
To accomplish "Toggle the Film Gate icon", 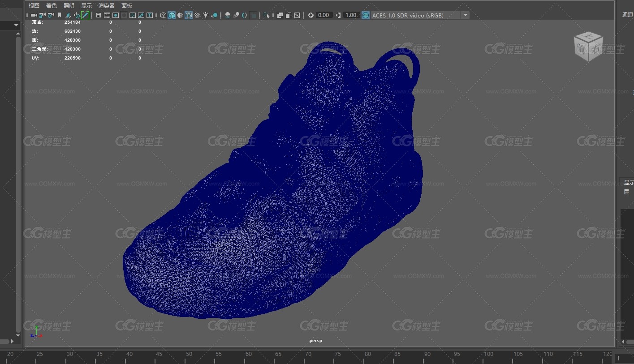I will (x=107, y=15).
